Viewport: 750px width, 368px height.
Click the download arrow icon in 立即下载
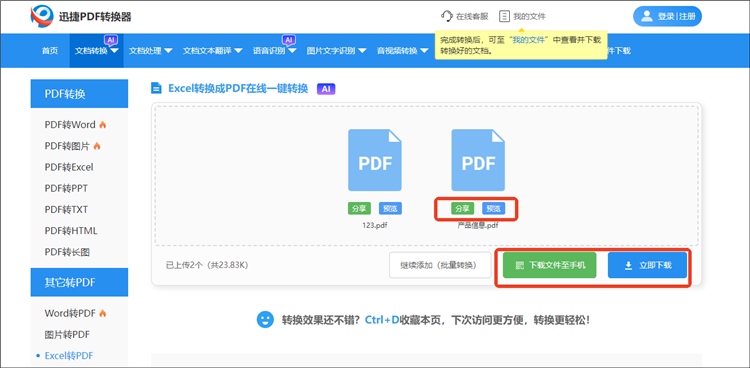629,265
